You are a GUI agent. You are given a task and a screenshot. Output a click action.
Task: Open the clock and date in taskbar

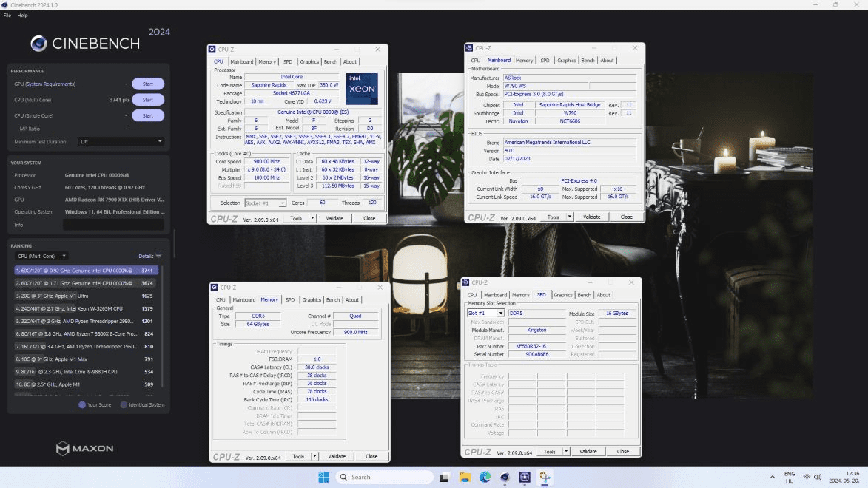(x=844, y=477)
